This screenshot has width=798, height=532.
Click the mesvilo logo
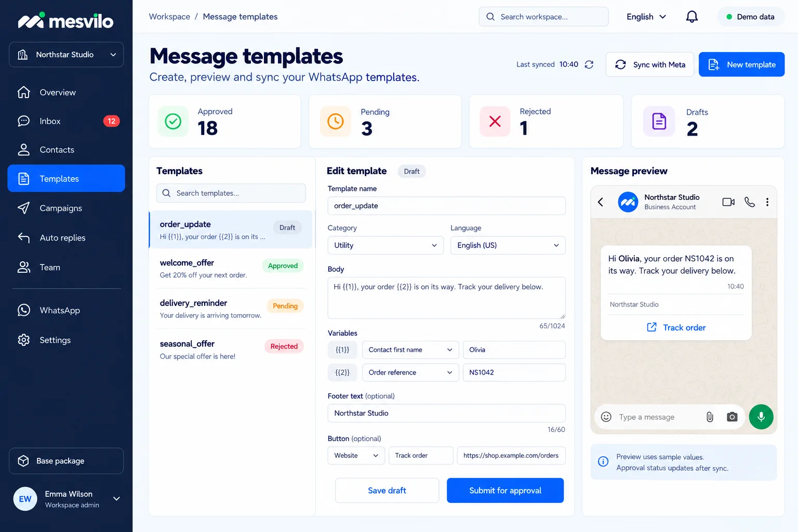[x=65, y=21]
